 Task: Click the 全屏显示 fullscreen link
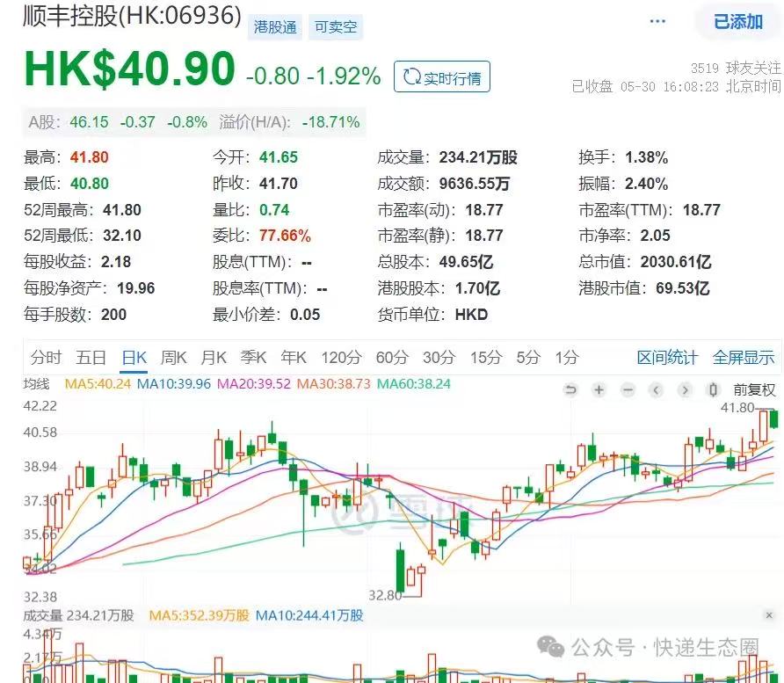point(744,357)
